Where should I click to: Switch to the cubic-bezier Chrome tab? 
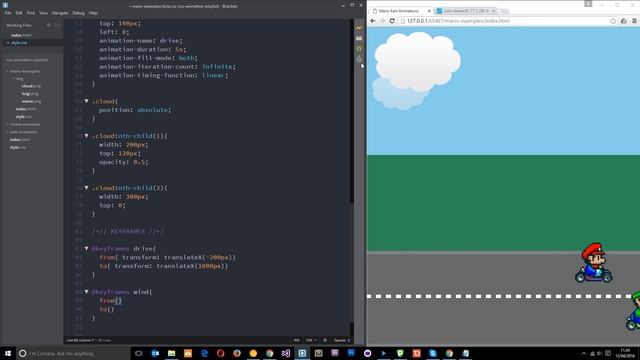point(465,11)
